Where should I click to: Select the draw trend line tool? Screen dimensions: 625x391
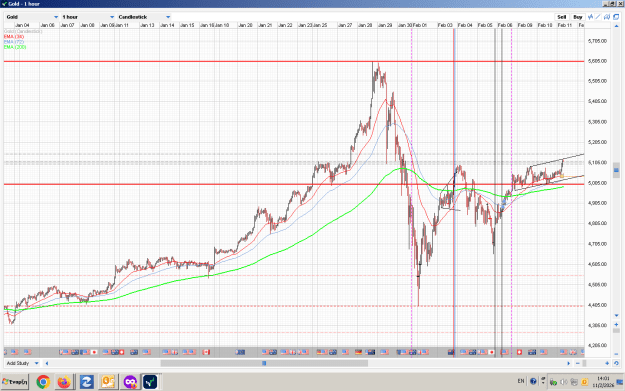tap(598, 17)
